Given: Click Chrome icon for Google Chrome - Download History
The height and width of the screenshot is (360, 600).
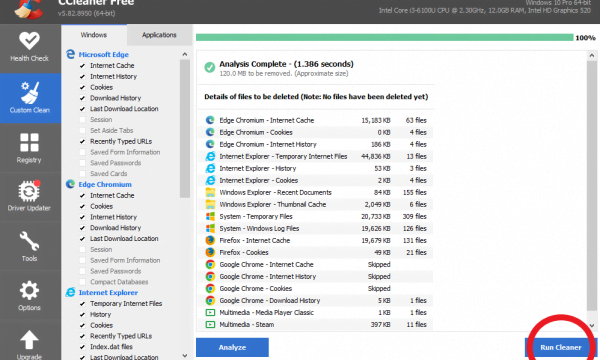Looking at the screenshot, I should [210, 300].
